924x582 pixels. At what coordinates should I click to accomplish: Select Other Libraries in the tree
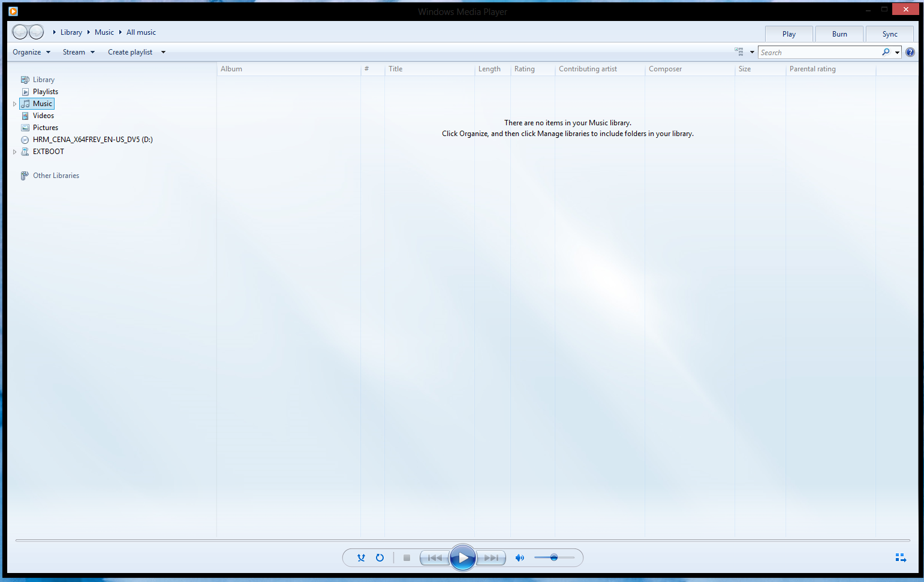tap(56, 176)
